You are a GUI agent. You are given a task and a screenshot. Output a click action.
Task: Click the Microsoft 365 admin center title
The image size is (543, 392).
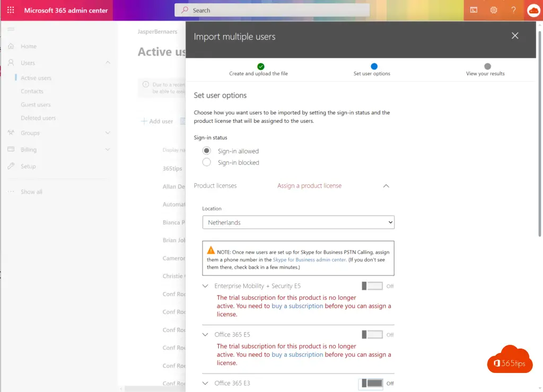tap(66, 11)
